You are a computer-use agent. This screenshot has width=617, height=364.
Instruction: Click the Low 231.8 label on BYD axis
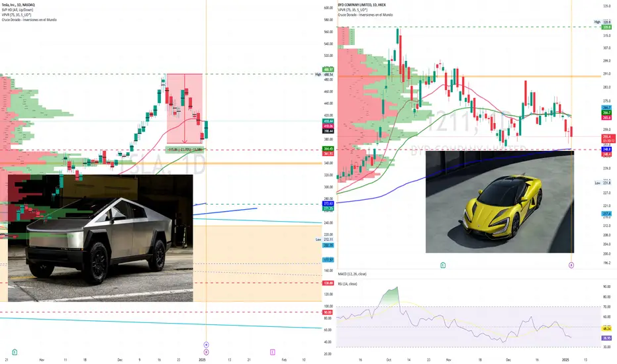[x=603, y=183]
